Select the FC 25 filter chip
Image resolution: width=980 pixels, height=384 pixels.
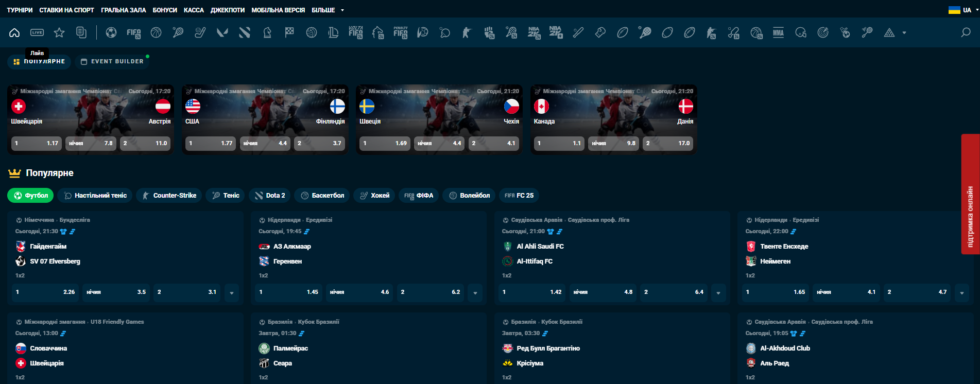tap(519, 196)
